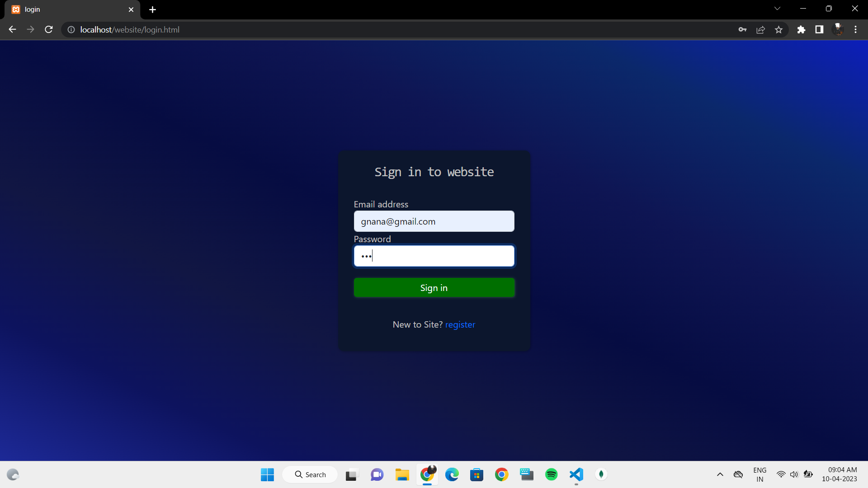Show hidden system tray icons
The image size is (868, 488).
pos(720,474)
